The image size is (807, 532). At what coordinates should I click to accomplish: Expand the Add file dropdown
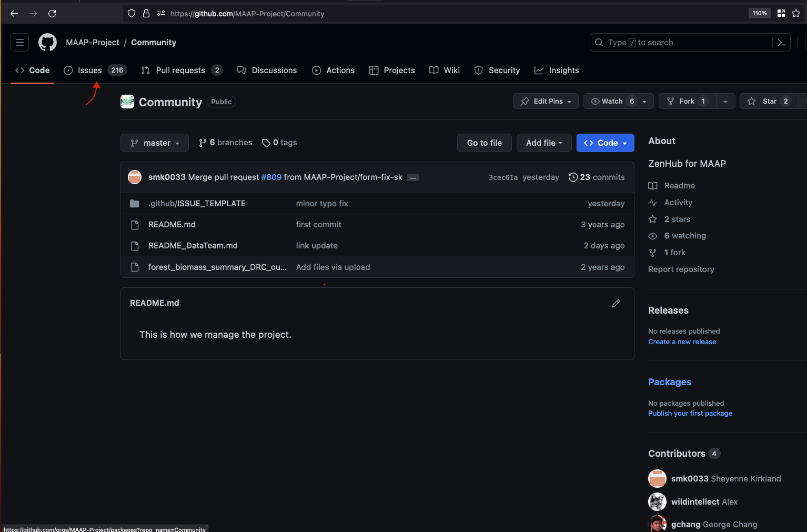click(x=544, y=143)
